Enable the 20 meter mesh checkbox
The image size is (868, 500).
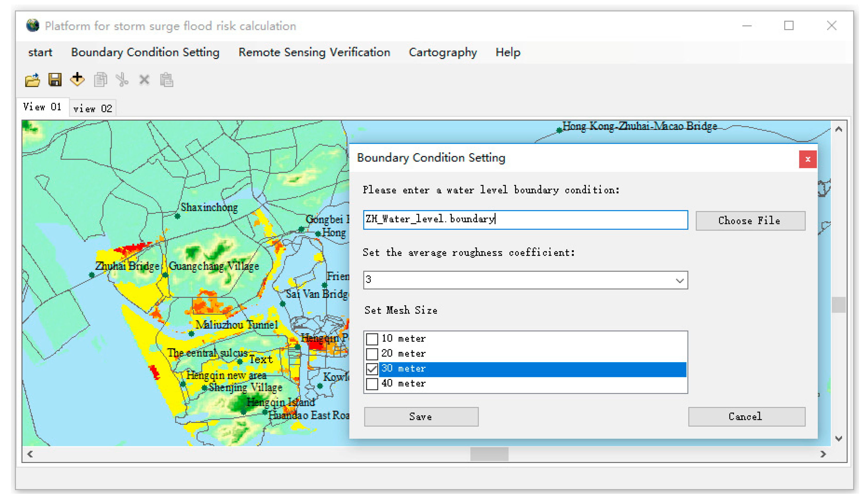point(372,354)
